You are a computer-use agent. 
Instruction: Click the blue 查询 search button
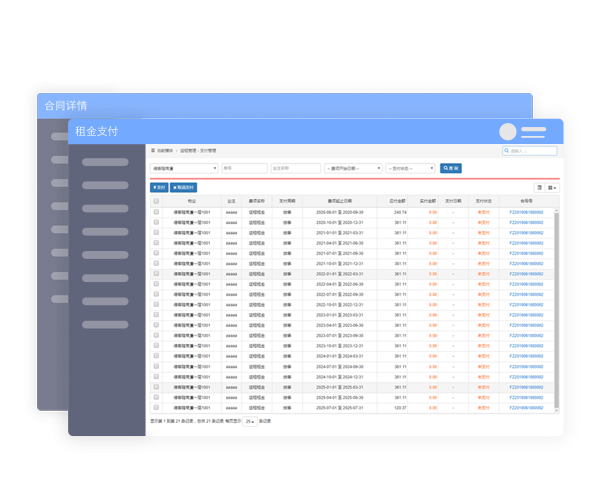click(450, 168)
